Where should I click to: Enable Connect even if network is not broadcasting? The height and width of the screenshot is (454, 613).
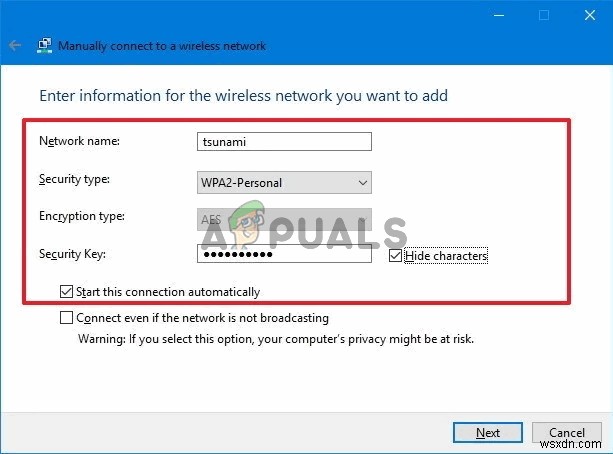(67, 318)
